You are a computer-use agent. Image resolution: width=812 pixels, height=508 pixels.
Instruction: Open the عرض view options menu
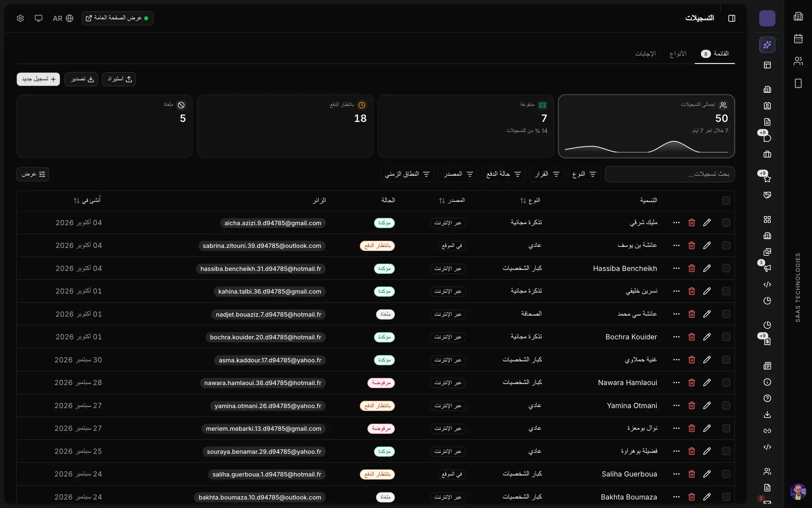[33, 174]
